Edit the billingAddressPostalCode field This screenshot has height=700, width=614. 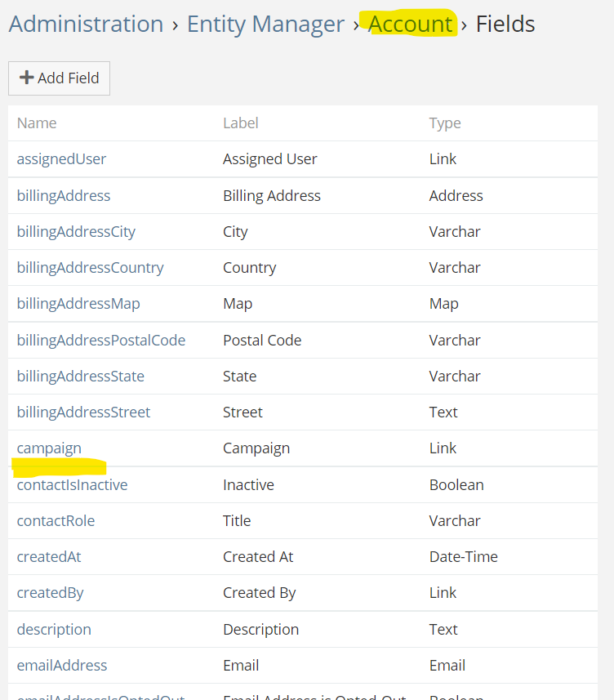click(x=101, y=341)
